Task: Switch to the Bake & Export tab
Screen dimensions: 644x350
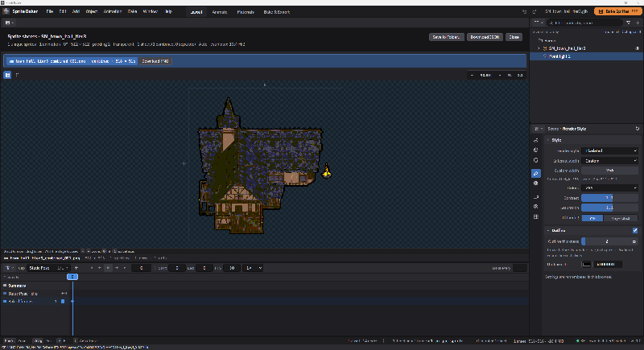Action: click(276, 12)
